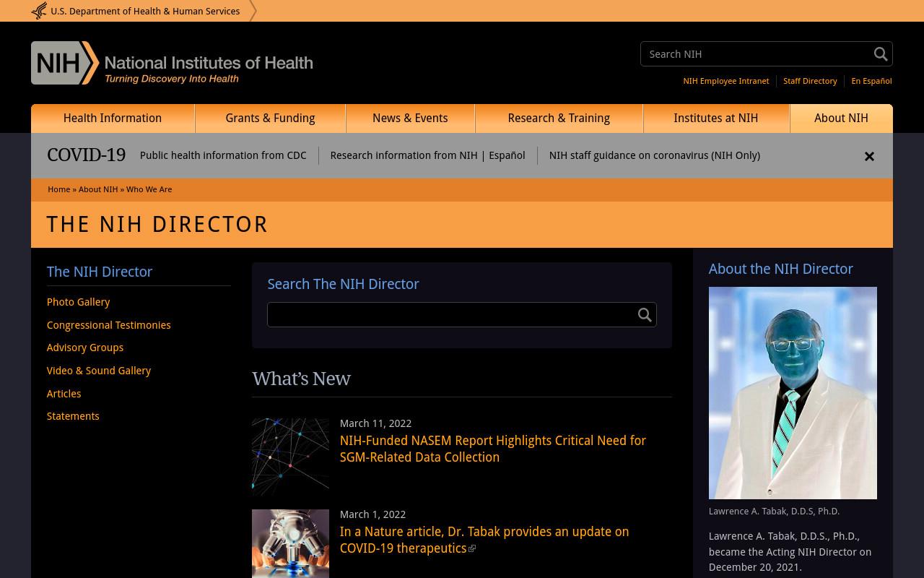Open U.S. Department of Health & Human Services link
This screenshot has height=578, width=924.
[145, 11]
